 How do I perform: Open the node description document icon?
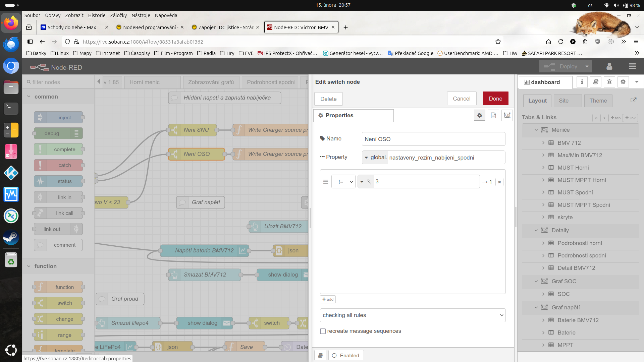click(493, 115)
